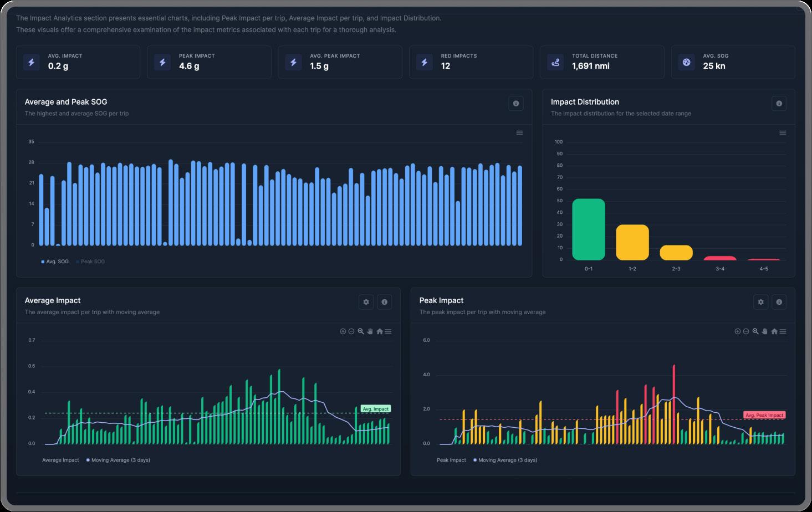
Task: Open Average Impact chart settings gear
Action: click(x=366, y=302)
